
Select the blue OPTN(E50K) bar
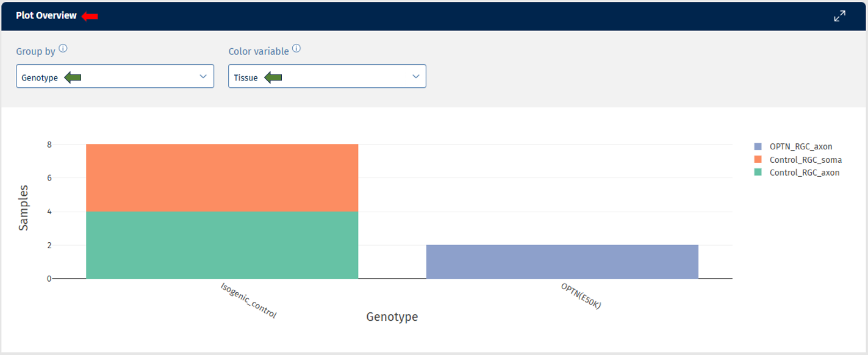[x=562, y=262]
